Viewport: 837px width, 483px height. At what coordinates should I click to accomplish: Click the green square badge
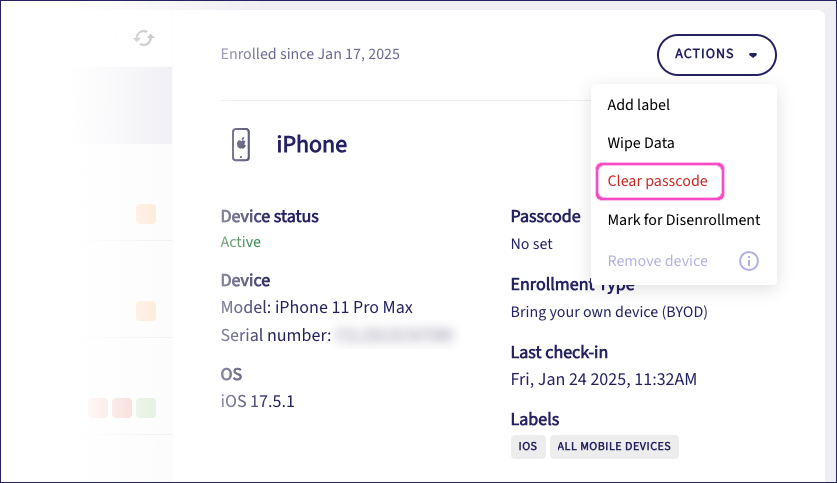coord(146,407)
